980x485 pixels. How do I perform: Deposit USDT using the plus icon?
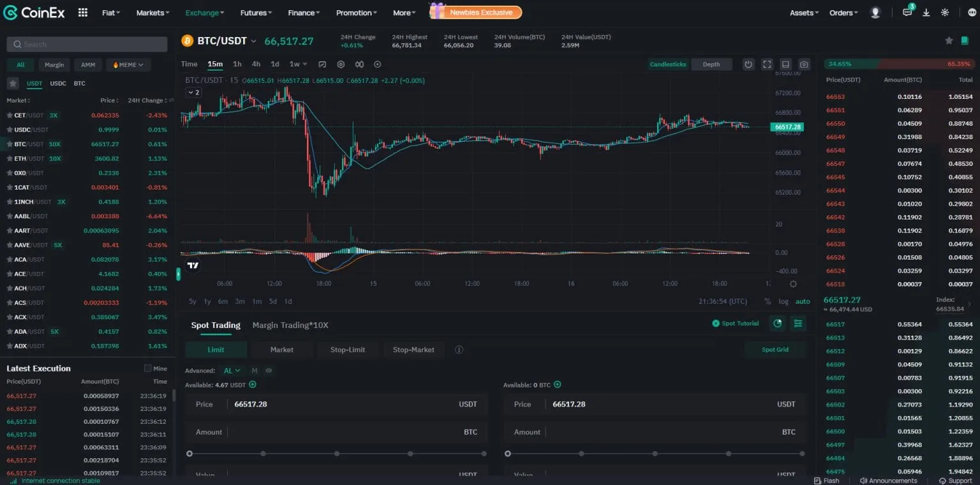point(253,384)
